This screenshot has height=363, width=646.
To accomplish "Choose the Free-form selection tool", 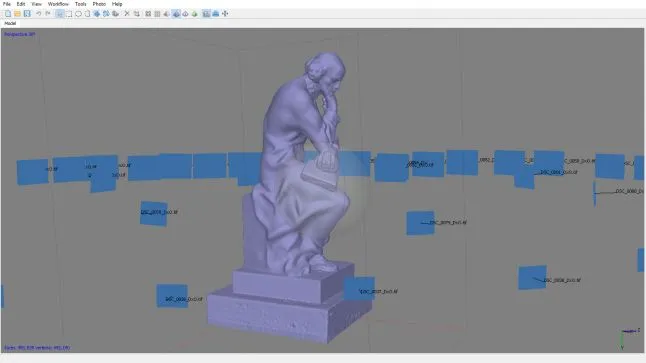I will pyautogui.click(x=87, y=14).
